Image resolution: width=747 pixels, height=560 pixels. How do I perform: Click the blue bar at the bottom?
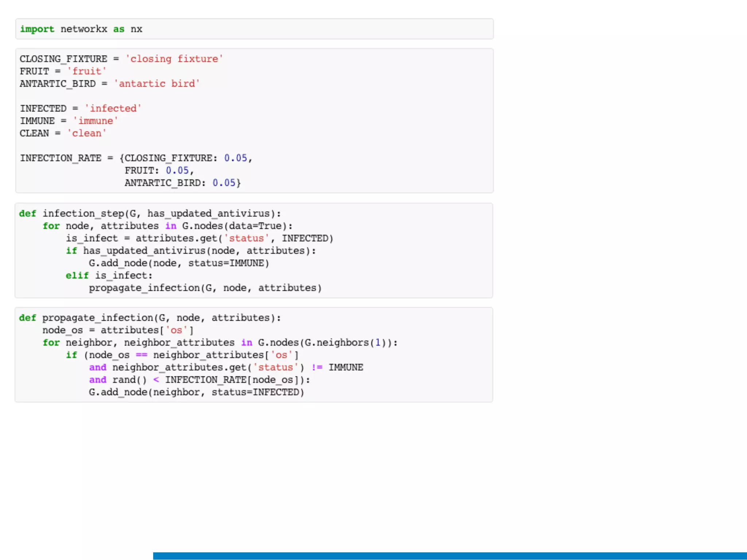449,556
